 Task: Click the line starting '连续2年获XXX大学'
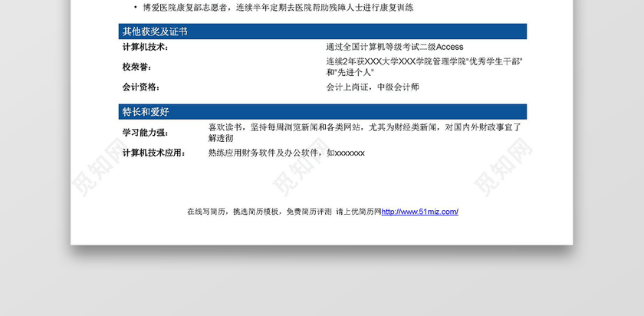pos(424,61)
